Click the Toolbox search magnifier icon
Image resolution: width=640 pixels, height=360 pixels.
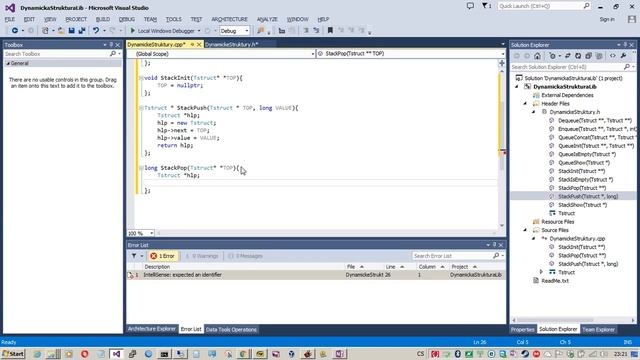pos(113,53)
